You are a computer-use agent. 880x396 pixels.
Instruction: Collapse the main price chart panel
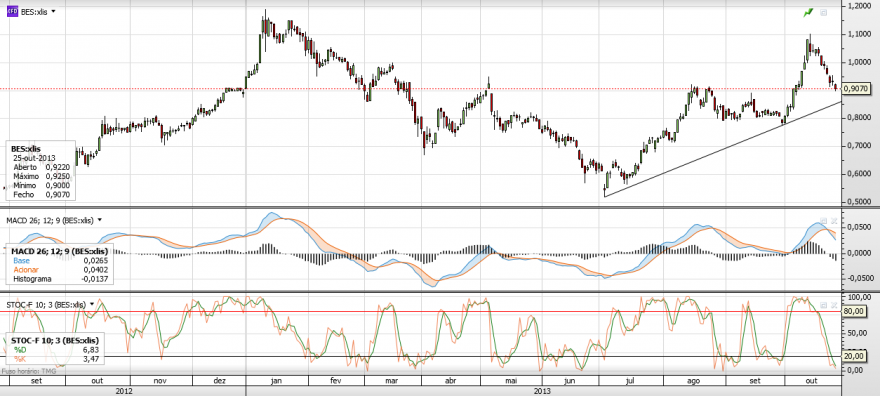pyautogui.click(x=823, y=12)
